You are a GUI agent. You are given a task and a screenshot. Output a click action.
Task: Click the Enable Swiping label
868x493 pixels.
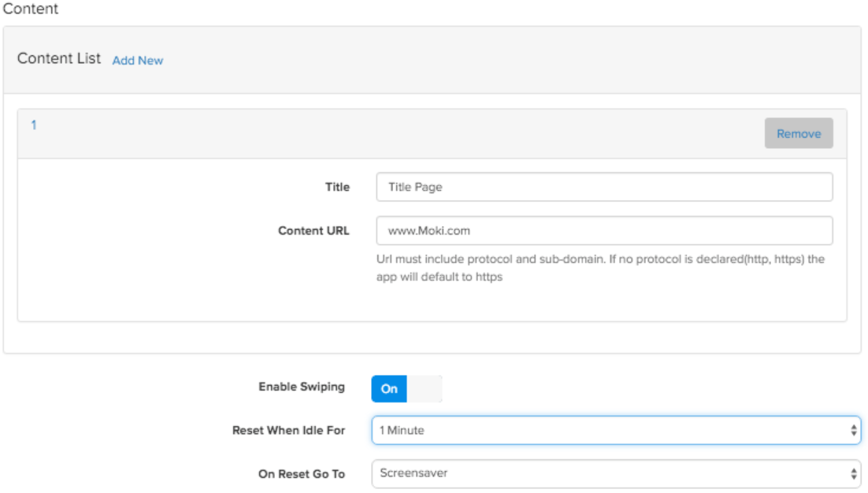[x=302, y=387]
